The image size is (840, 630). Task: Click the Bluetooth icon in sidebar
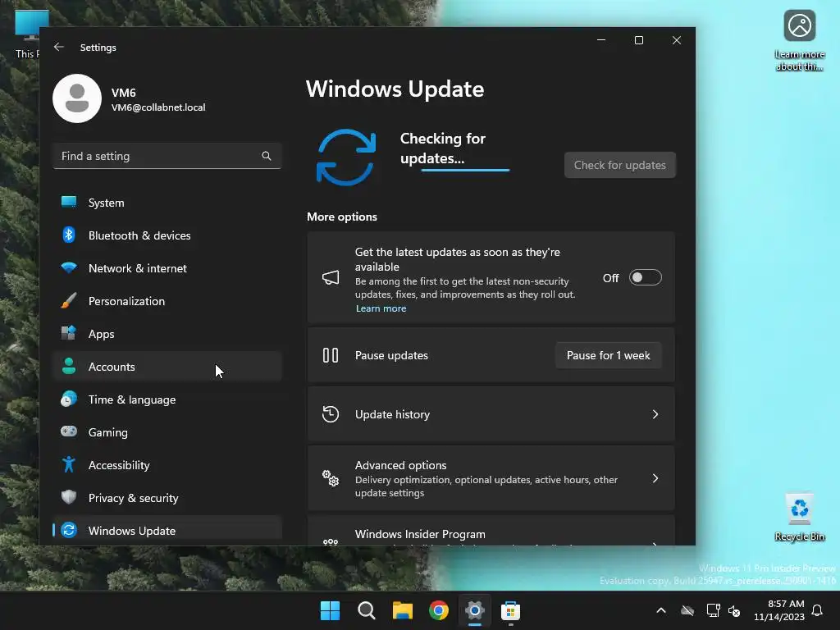69,235
